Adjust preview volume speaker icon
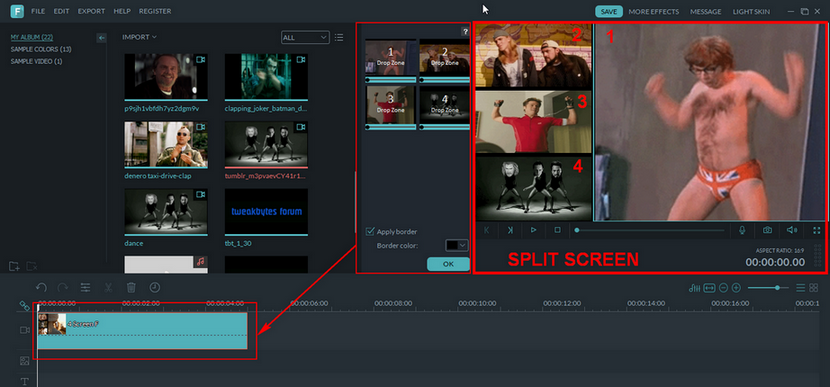Screen dimensions: 830x387 [792, 230]
